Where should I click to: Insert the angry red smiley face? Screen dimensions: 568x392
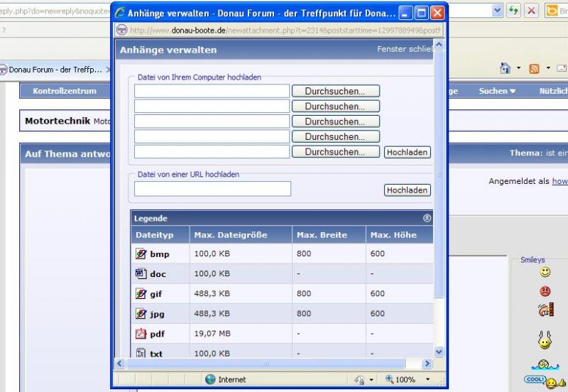click(x=545, y=291)
